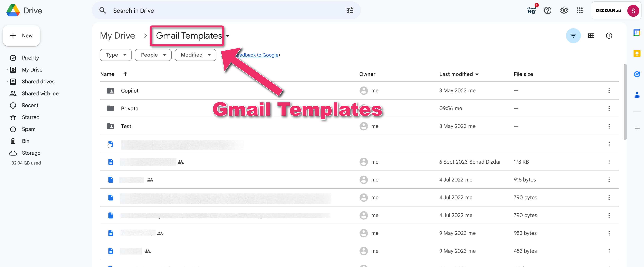Open the Modified filter dropdown
This screenshot has height=267, width=644.
tap(195, 55)
